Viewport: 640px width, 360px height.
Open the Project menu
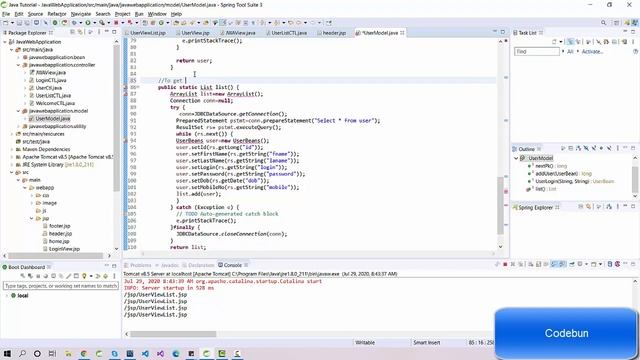pyautogui.click(x=122, y=14)
